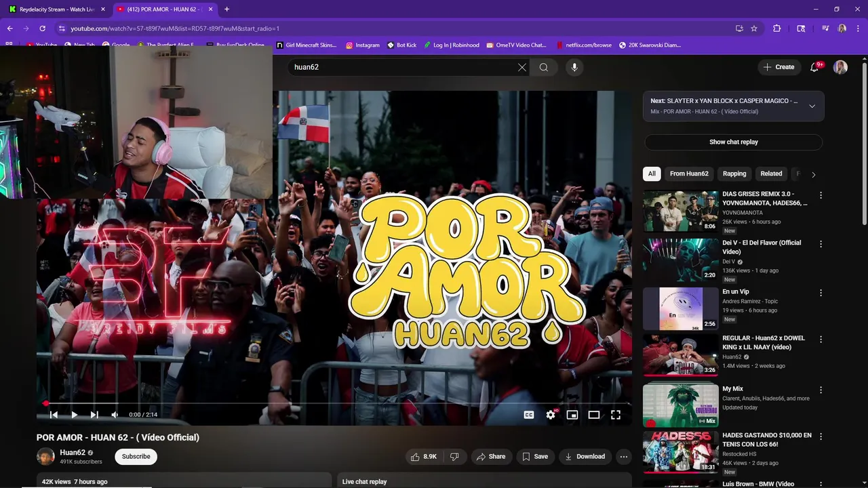Share the POR AMOR video

tap(491, 456)
